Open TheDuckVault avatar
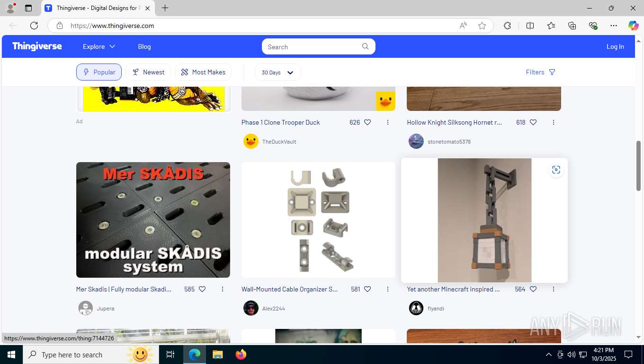This screenshot has height=364, width=644. tap(251, 141)
